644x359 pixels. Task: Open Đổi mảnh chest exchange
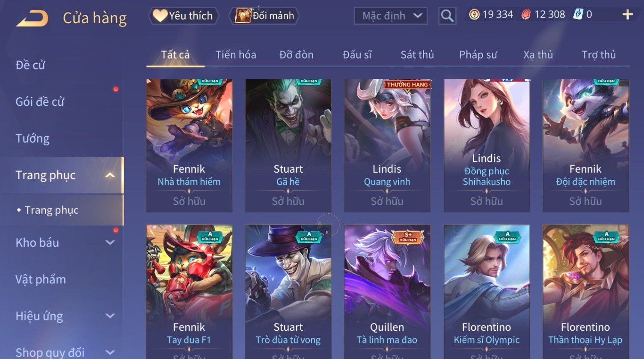264,16
